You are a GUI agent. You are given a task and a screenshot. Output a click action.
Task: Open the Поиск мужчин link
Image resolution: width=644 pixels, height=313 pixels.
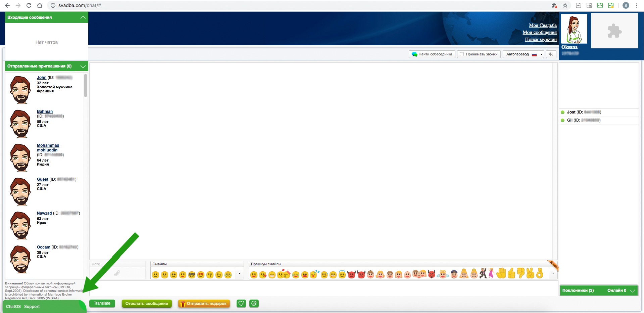[541, 39]
